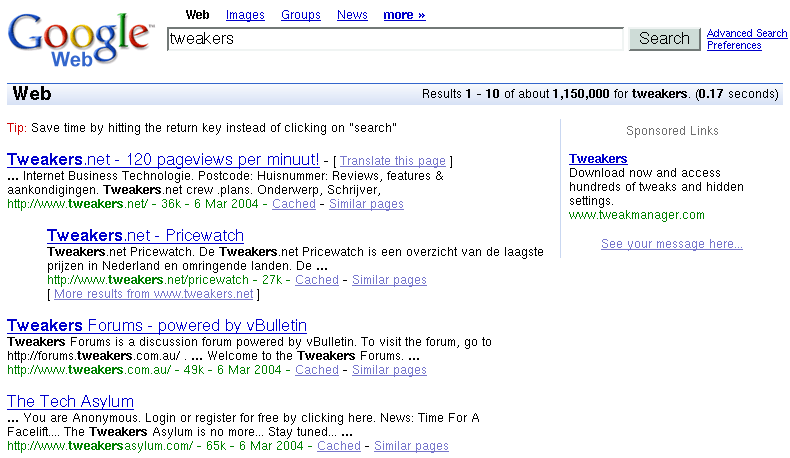Open Cached copy of tweakersasylum.com result

tap(339, 446)
